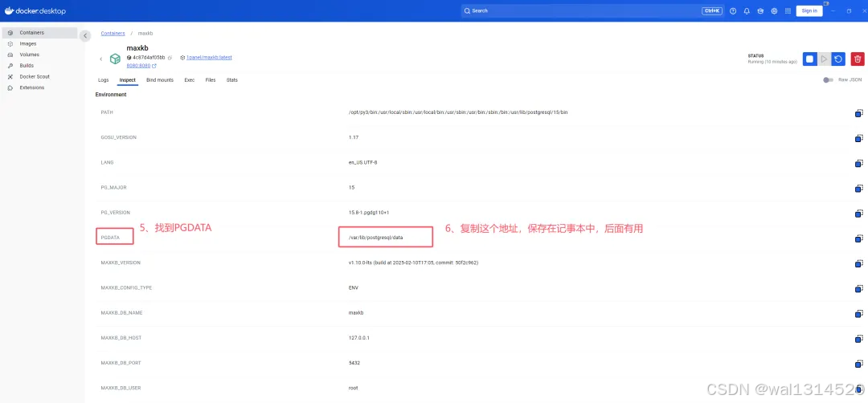Open Settings gear icon
The image size is (868, 403).
pos(774,11)
